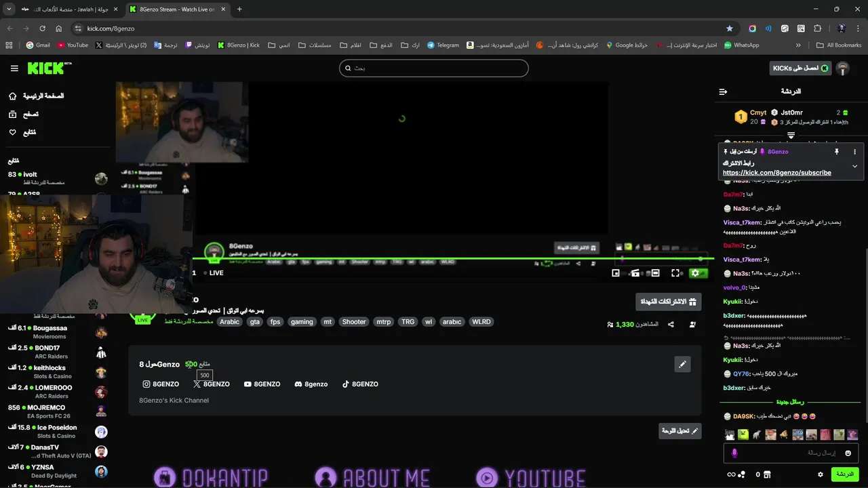Open the browser extensions puzzle icon
Screen dimensions: 868x488
pyautogui.click(x=818, y=28)
